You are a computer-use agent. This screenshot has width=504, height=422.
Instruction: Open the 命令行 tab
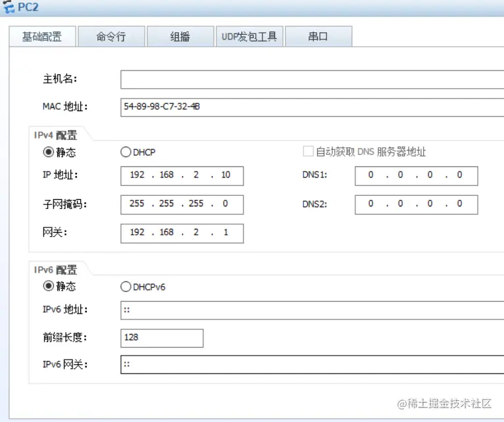pos(111,37)
